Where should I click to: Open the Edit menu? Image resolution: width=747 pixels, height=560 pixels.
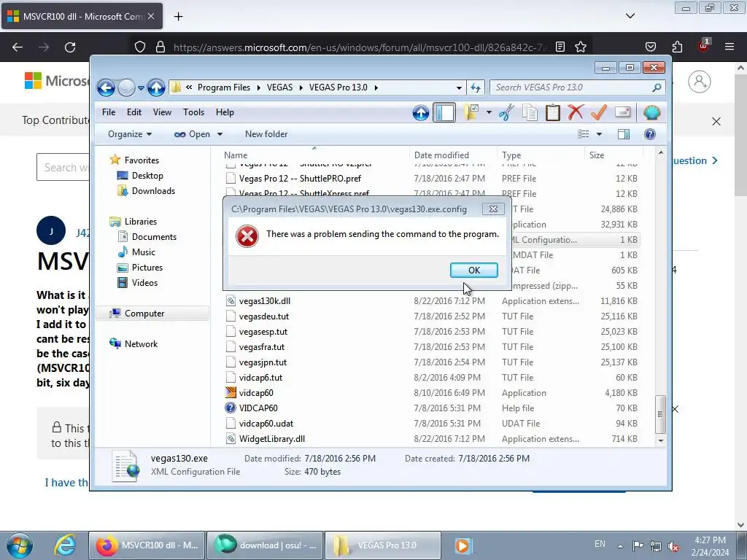(134, 112)
